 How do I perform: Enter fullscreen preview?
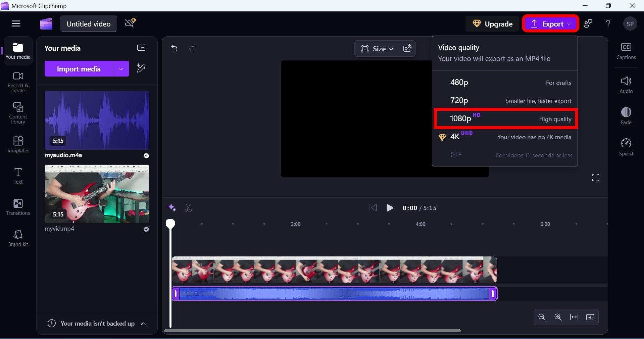click(x=595, y=178)
